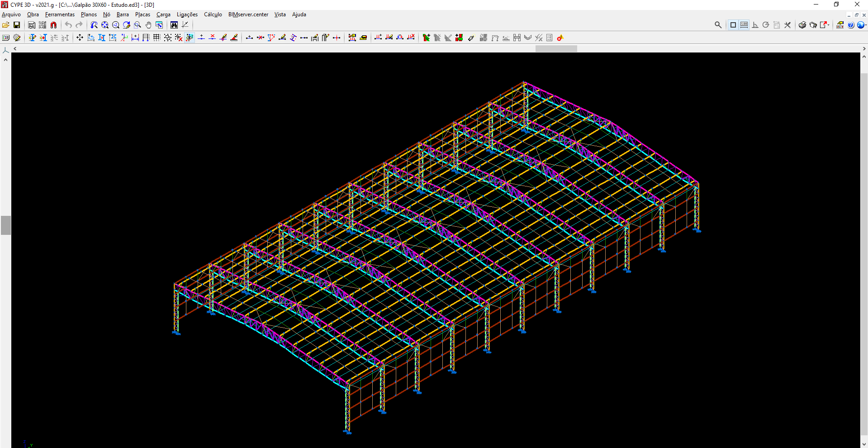This screenshot has height=448, width=868.
Task: Toggle the square outline view button
Action: coord(733,25)
